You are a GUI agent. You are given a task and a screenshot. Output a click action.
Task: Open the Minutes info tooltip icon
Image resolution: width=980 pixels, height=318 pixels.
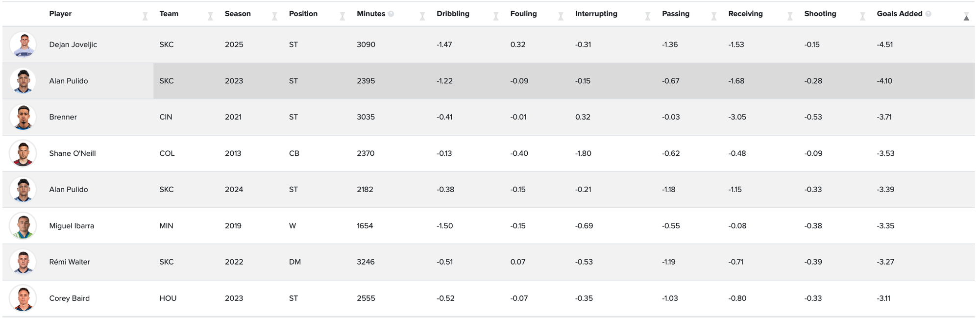391,14
